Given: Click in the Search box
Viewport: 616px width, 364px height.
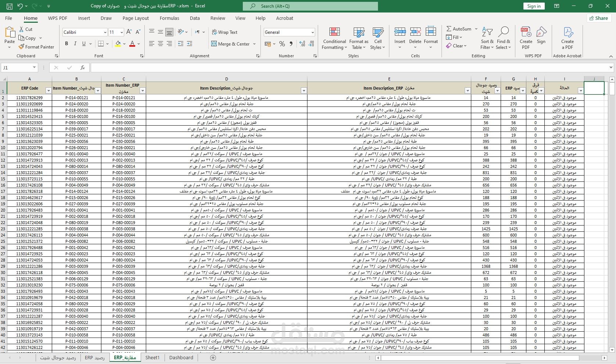Looking at the screenshot, I should click(x=310, y=6).
